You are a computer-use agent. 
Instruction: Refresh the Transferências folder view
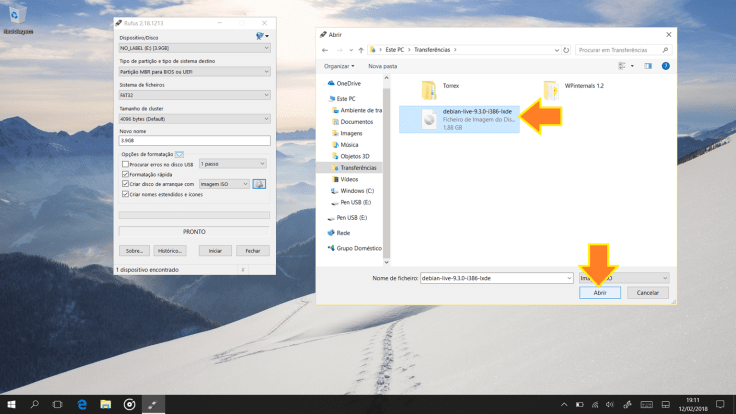tap(568, 49)
